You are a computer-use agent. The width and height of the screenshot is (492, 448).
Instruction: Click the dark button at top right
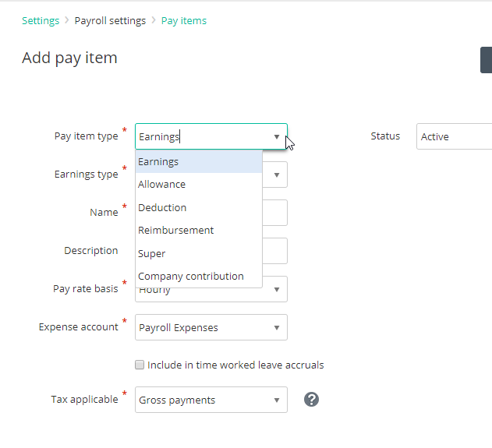[x=486, y=60]
